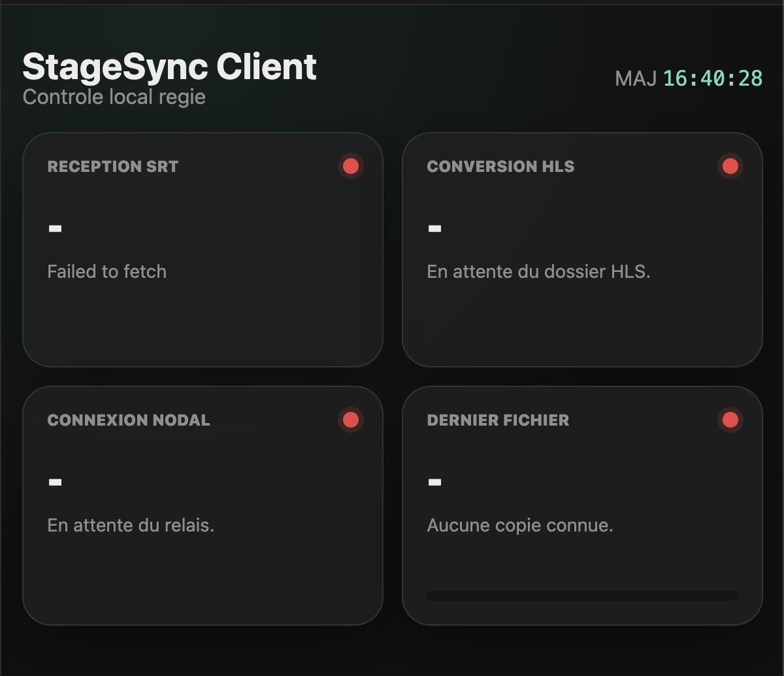Click the red status dot on Connexion Nodal
This screenshot has height=676, width=784.
pos(351,420)
